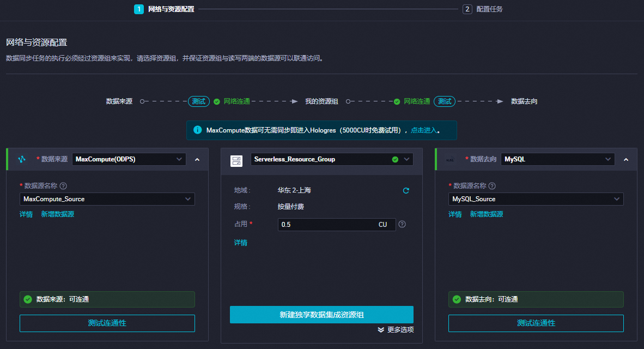Image resolution: width=644 pixels, height=349 pixels.
Task: Click the 按量付费 billing value
Action: 291,206
